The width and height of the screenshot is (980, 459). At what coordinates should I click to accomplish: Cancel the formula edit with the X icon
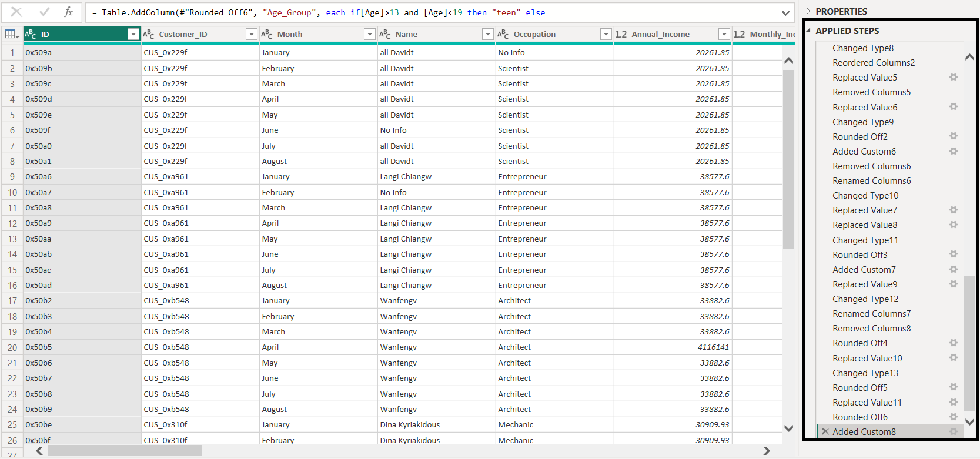pos(16,12)
